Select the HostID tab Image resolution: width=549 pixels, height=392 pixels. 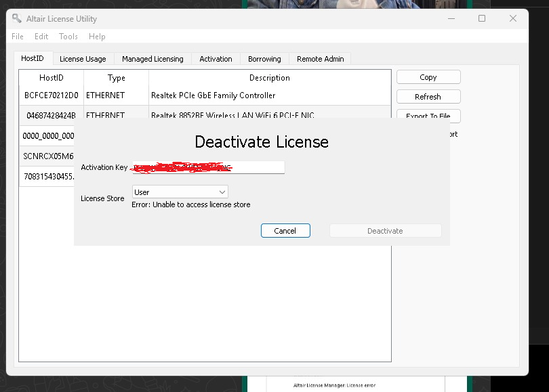(x=33, y=58)
